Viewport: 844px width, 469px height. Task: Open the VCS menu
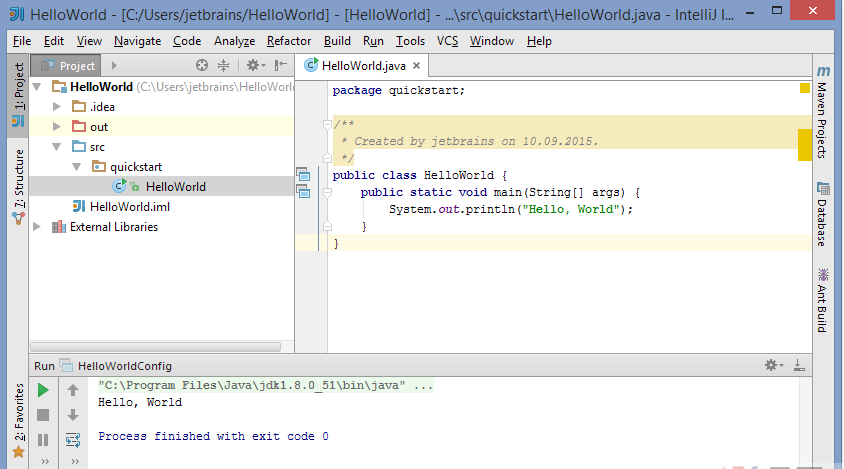click(x=447, y=41)
